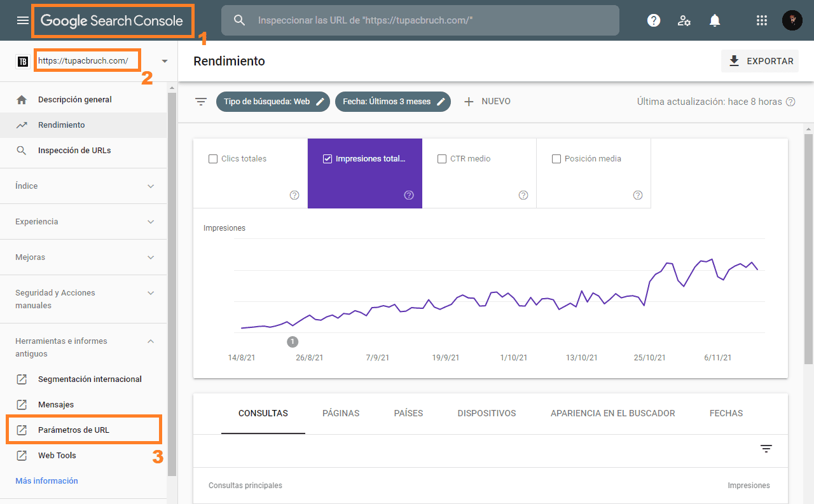Switch to the PÁGINAS tab
Screen dimensions: 814x504
coord(341,413)
